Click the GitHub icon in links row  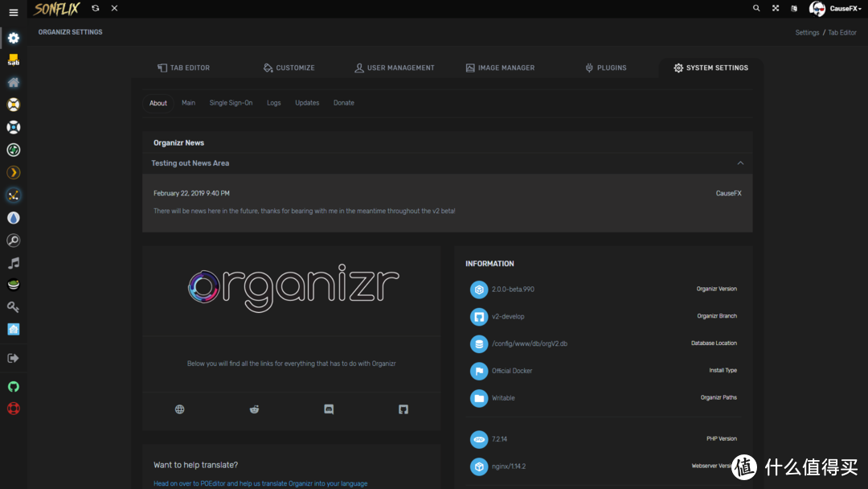pyautogui.click(x=403, y=409)
